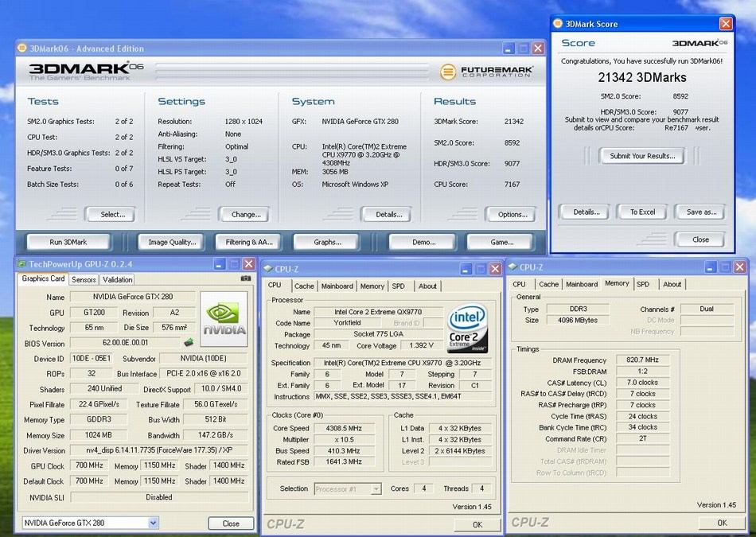Click the BIOS save chip icon in GPU-Z
756x537 pixels.
(x=189, y=343)
